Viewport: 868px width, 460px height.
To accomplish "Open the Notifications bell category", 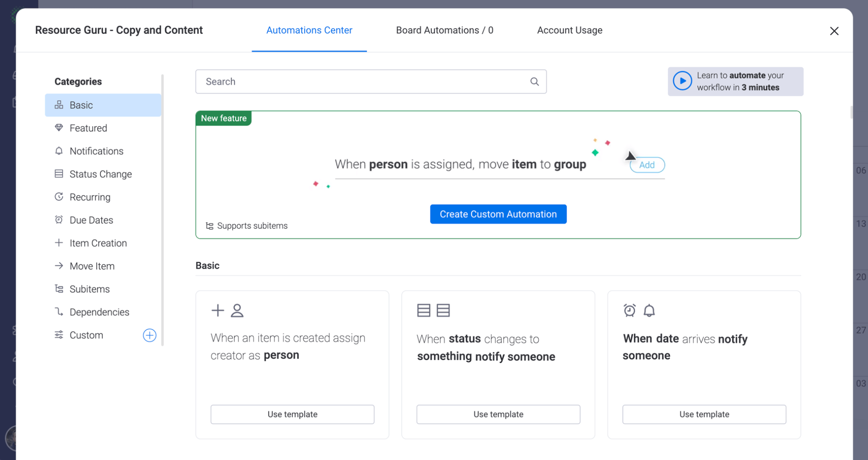I will coord(59,151).
